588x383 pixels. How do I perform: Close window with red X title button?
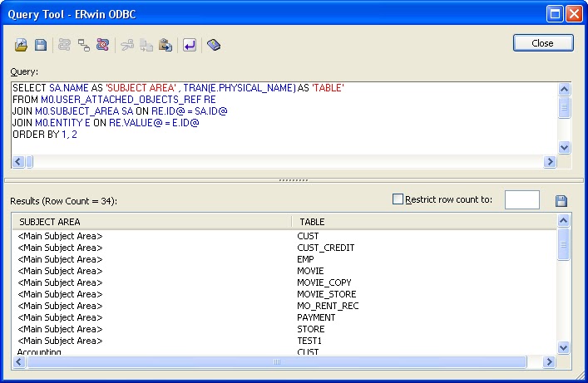[x=574, y=14]
